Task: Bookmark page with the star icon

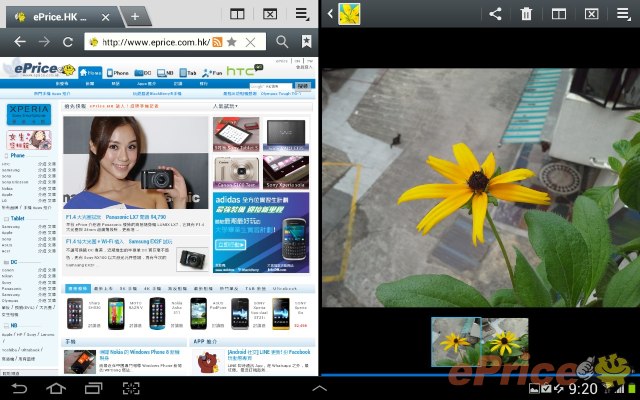Action: click(231, 42)
